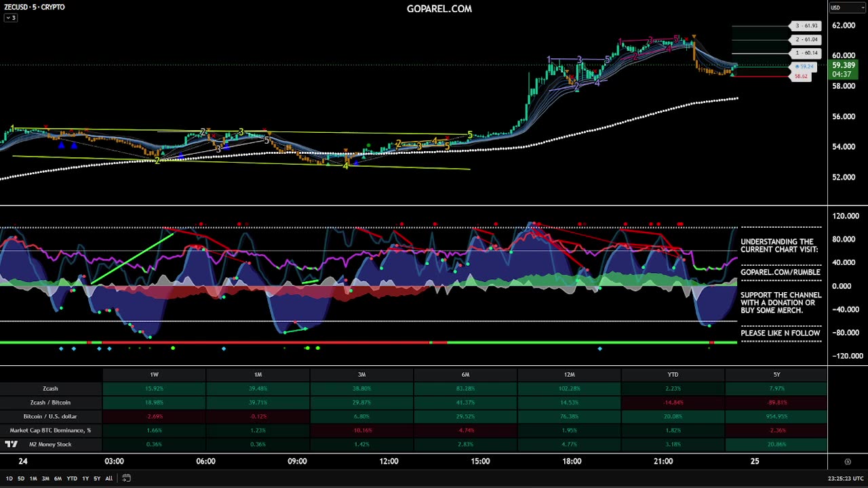This screenshot has height=488, width=868.
Task: Expand the collapsed indicators legend showing 3
Action: coord(10,18)
